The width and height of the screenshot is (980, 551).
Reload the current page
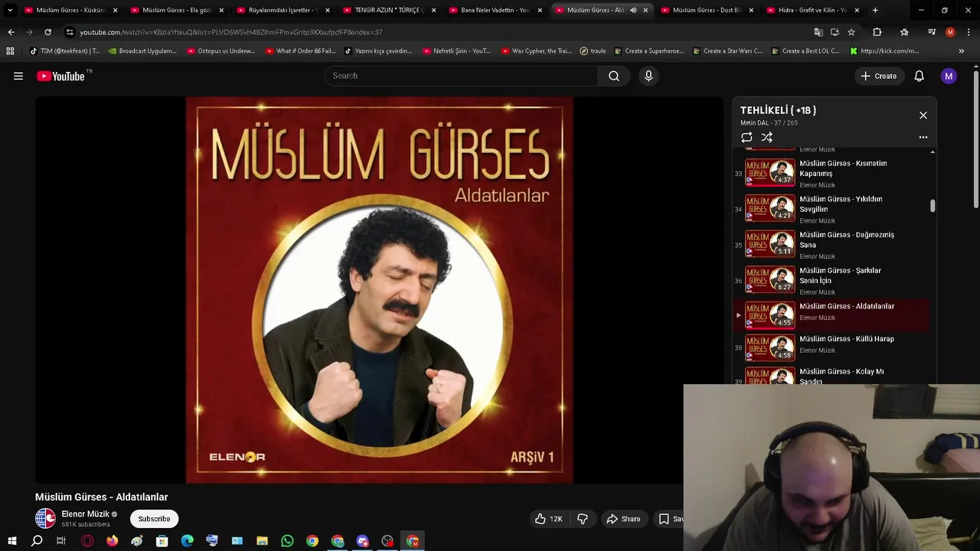[47, 32]
